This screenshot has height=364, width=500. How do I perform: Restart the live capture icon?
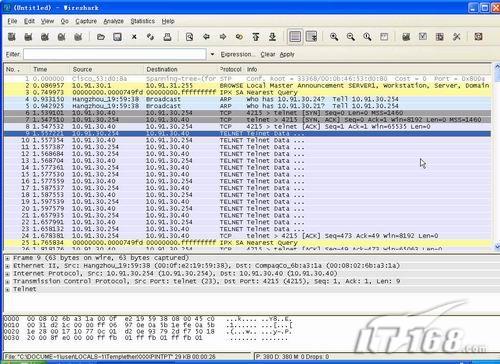[x=78, y=37]
